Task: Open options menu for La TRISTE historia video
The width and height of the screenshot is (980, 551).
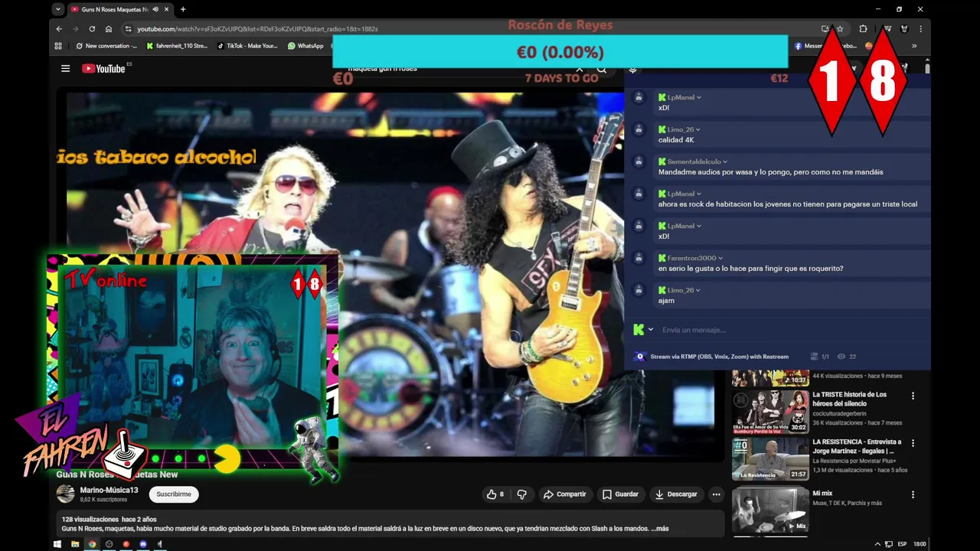Action: (913, 396)
